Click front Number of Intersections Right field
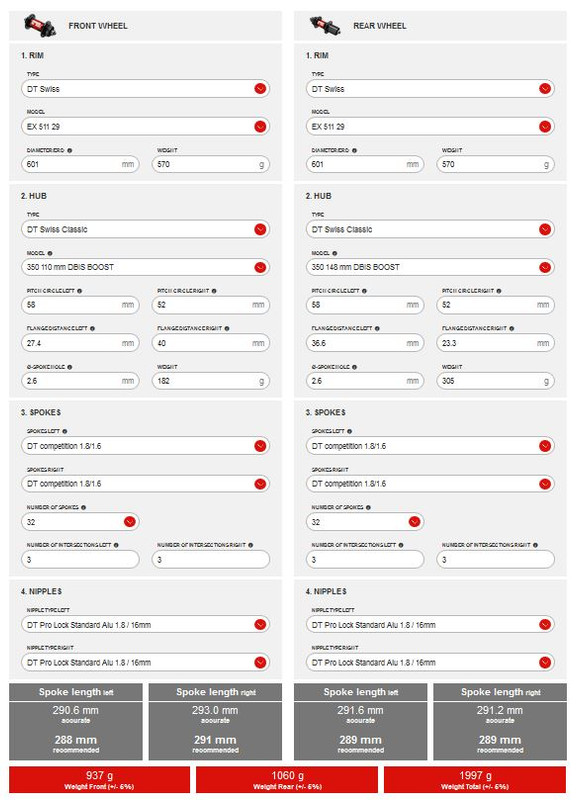578x800 pixels. coord(211,560)
